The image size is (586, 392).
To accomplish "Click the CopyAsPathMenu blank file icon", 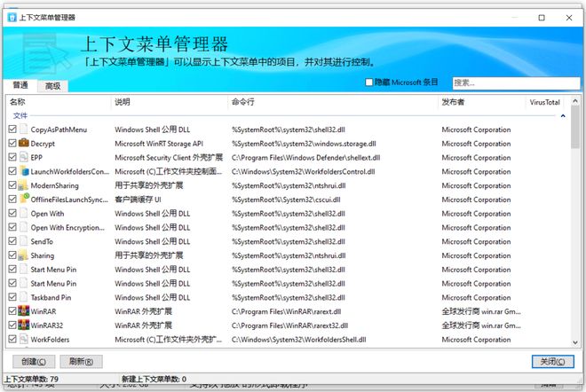I will pyautogui.click(x=24, y=129).
